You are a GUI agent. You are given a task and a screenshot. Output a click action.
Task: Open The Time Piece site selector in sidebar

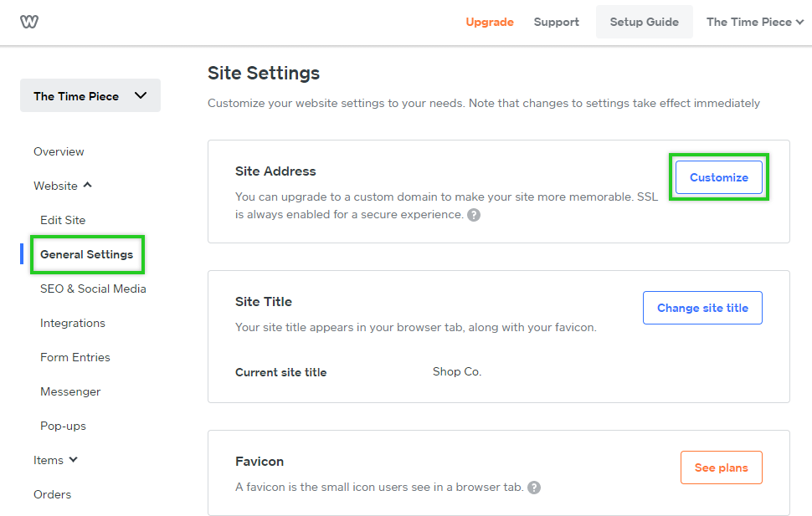point(90,96)
